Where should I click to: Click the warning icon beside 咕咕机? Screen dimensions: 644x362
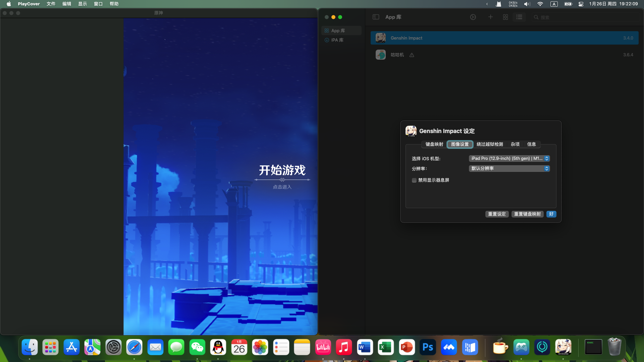click(412, 55)
